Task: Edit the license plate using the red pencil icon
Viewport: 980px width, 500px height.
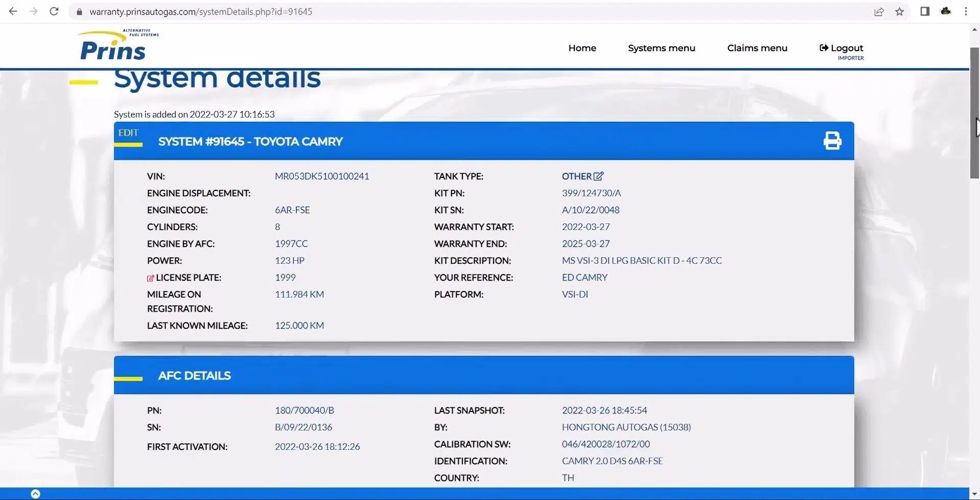Action: pyautogui.click(x=150, y=278)
